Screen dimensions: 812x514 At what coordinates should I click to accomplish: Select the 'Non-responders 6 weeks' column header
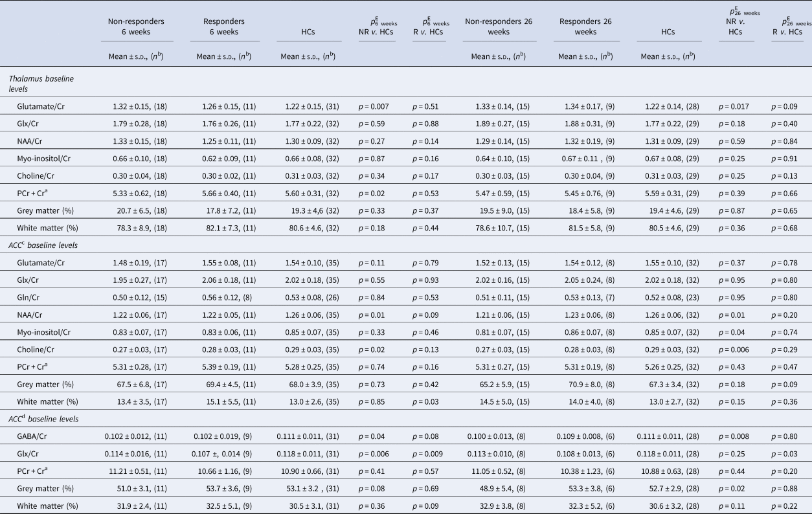[x=136, y=26]
